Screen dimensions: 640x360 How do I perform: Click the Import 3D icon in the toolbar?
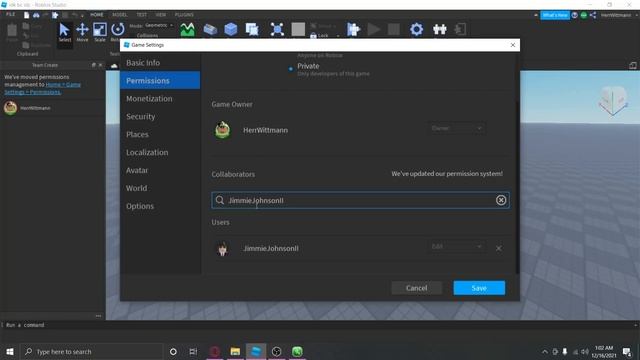point(277,29)
